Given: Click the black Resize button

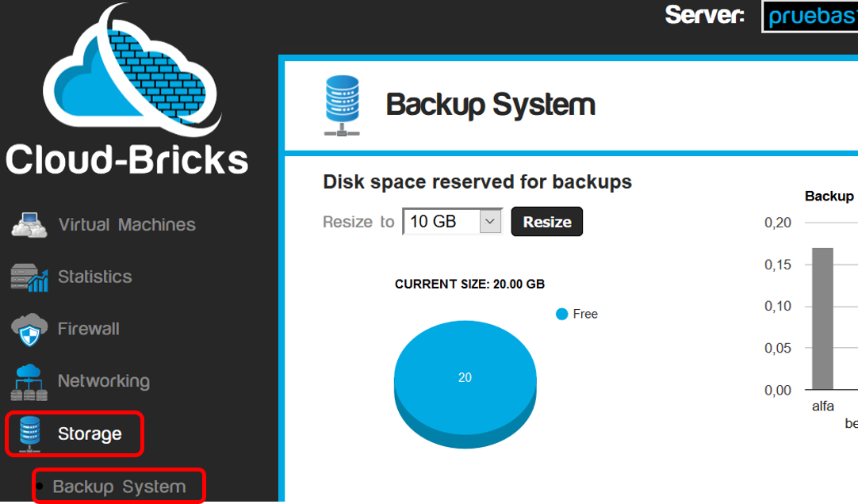Looking at the screenshot, I should pyautogui.click(x=546, y=221).
